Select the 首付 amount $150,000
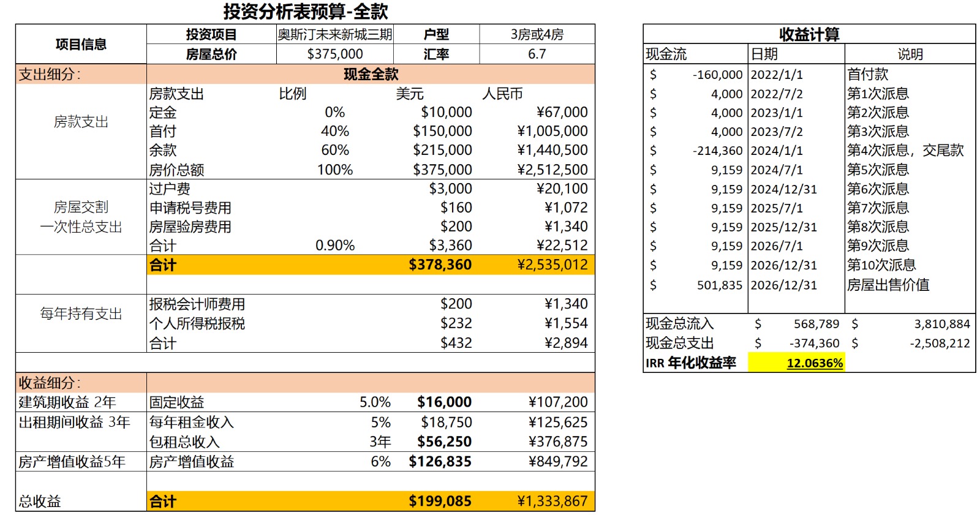The image size is (980, 515). tap(442, 132)
